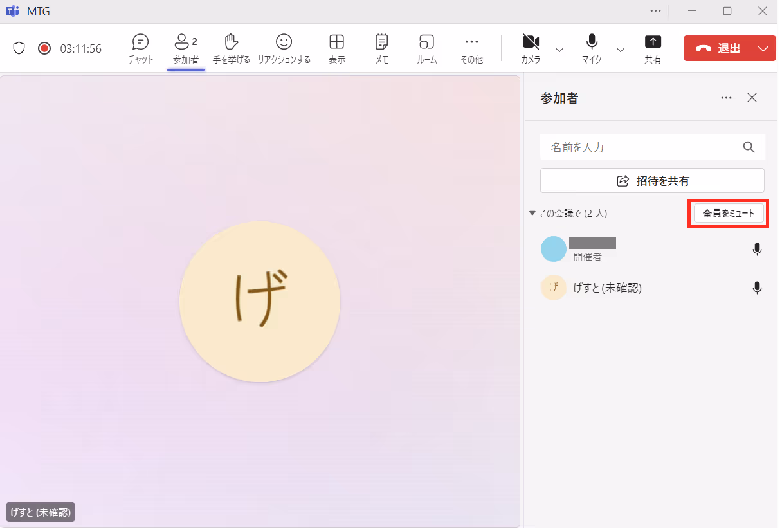This screenshot has height=532, width=782.
Task: Turn on the カメラ camera
Action: point(531,49)
